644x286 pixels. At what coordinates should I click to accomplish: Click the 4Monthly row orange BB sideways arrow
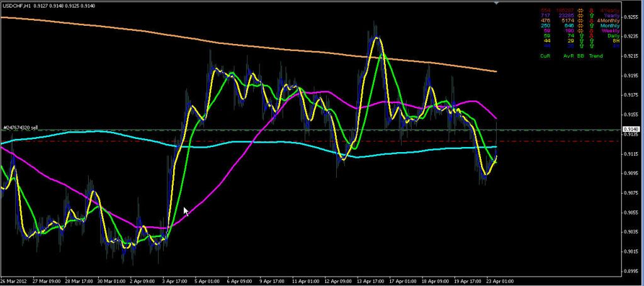tap(580, 21)
